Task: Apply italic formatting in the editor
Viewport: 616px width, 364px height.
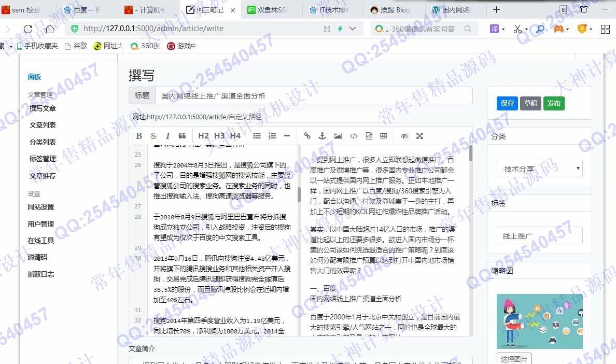Action: 168,136
